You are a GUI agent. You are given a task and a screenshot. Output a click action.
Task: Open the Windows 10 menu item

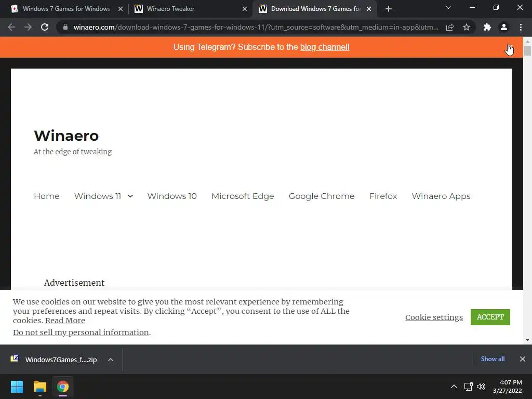click(x=172, y=196)
